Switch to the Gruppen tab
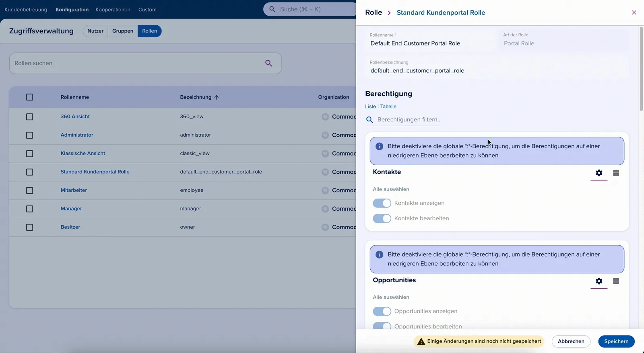This screenshot has height=353, width=644. [x=123, y=31]
